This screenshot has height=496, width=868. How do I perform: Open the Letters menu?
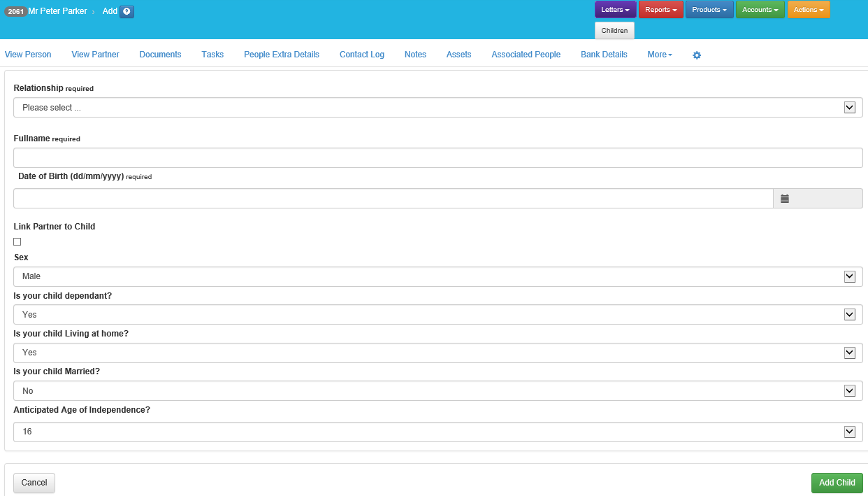pyautogui.click(x=615, y=10)
